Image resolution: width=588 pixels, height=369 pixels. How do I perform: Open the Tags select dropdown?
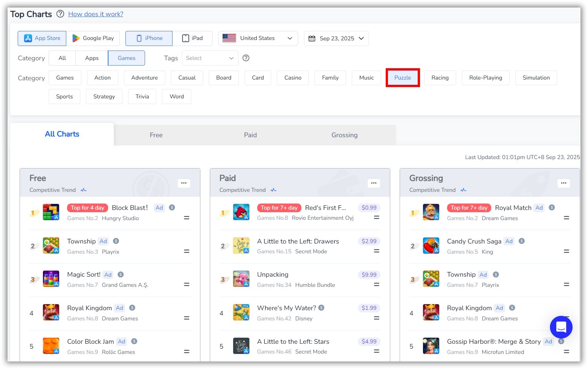pyautogui.click(x=210, y=58)
